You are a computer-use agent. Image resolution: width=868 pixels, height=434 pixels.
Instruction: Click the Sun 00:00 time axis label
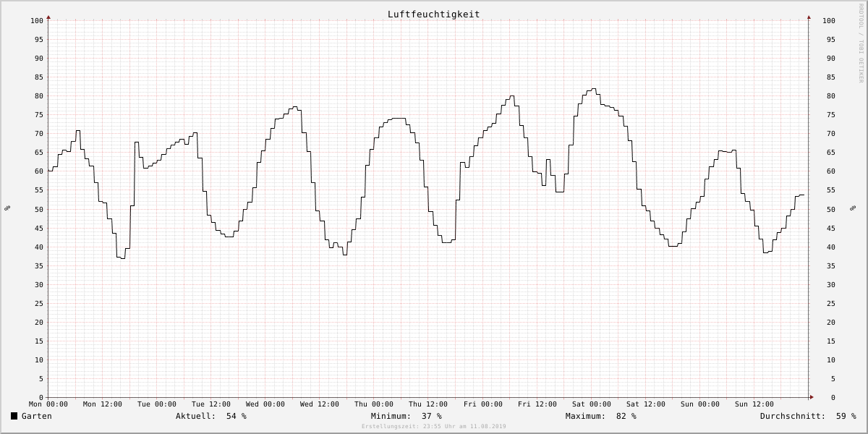pyautogui.click(x=700, y=404)
